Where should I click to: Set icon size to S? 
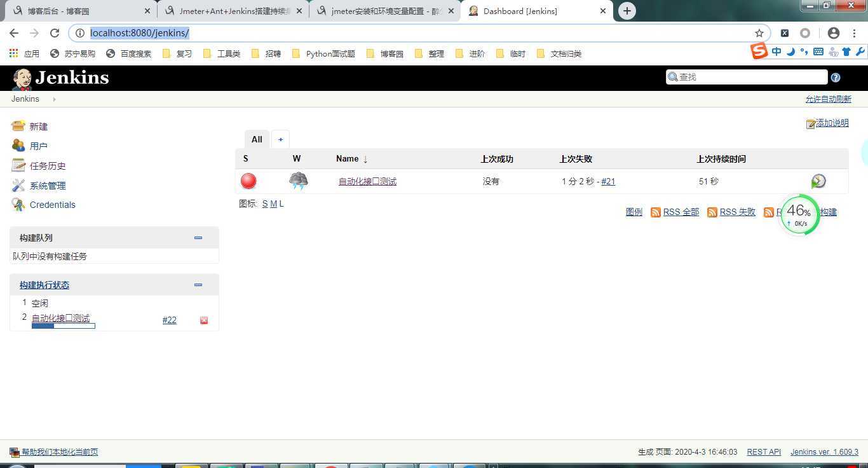tap(265, 203)
